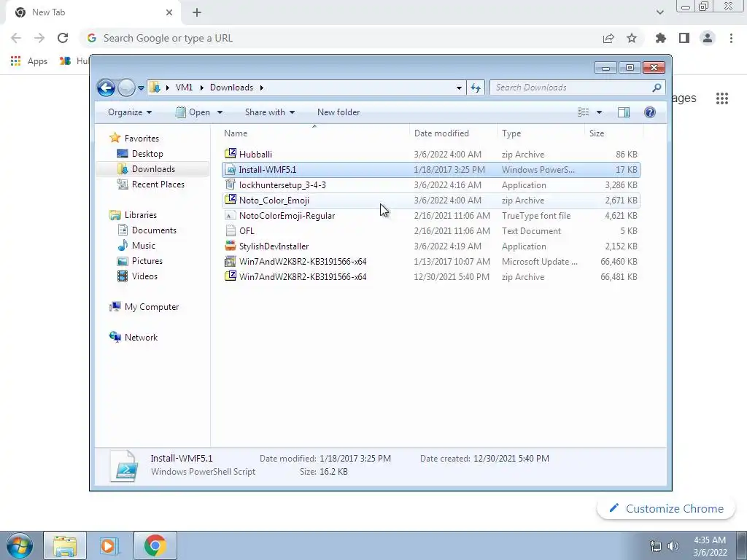Open Chrome profile avatar

[708, 38]
